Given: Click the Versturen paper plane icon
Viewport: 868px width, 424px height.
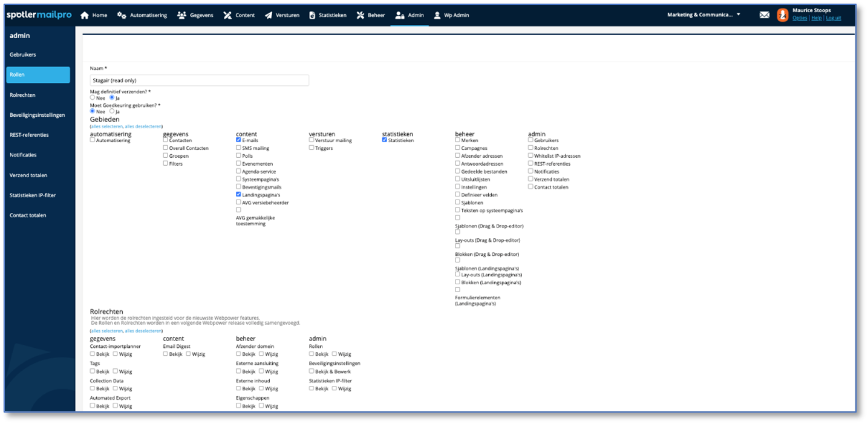Looking at the screenshot, I should coord(269,15).
